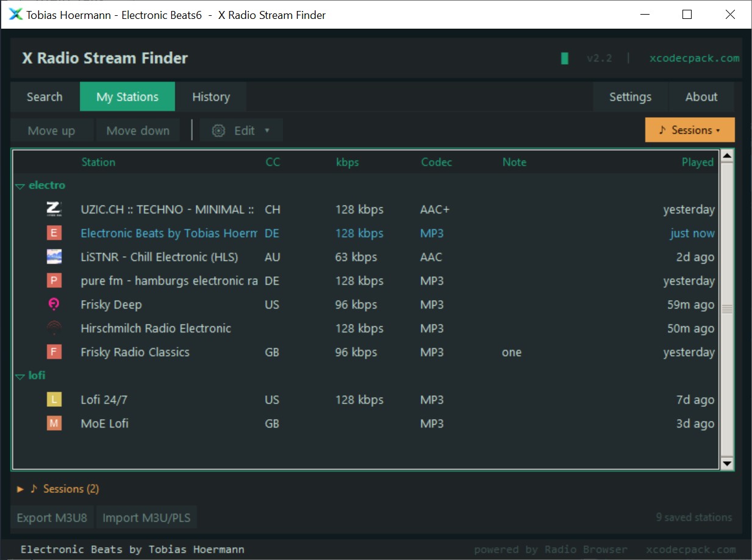The height and width of the screenshot is (560, 752).
Task: Click the LiSTNR station thumbnail icon
Action: 54,257
